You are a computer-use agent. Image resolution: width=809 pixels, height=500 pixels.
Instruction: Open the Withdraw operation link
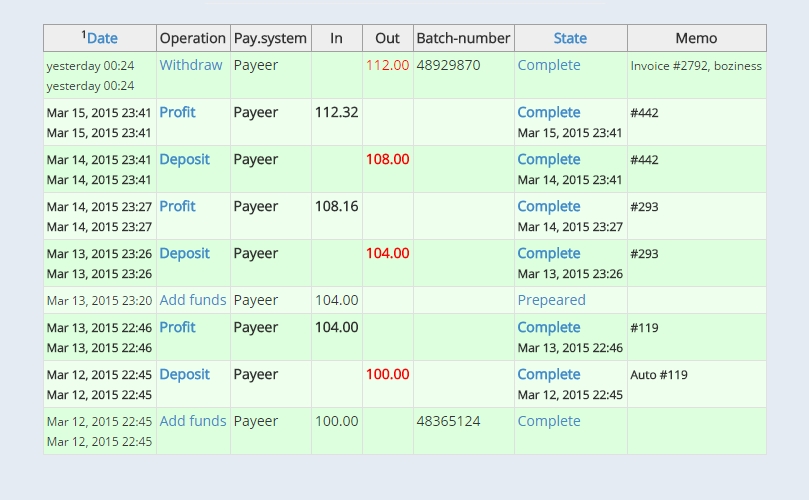191,65
